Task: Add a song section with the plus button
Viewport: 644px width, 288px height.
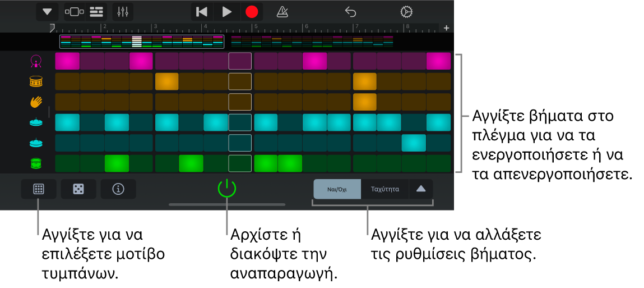Action: [x=447, y=28]
